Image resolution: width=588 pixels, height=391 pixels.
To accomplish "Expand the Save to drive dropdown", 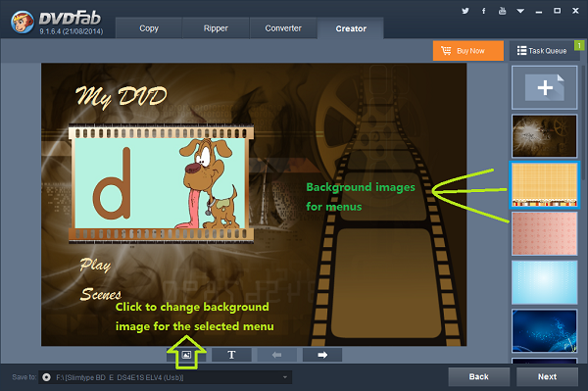I will (x=285, y=377).
